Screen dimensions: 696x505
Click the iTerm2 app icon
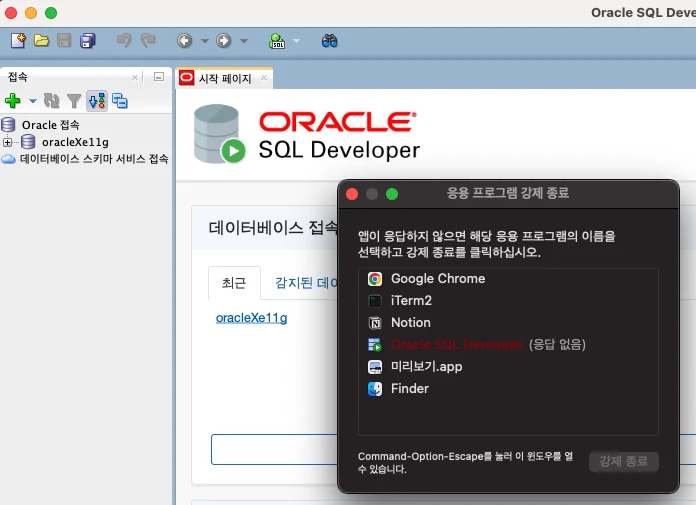(375, 301)
